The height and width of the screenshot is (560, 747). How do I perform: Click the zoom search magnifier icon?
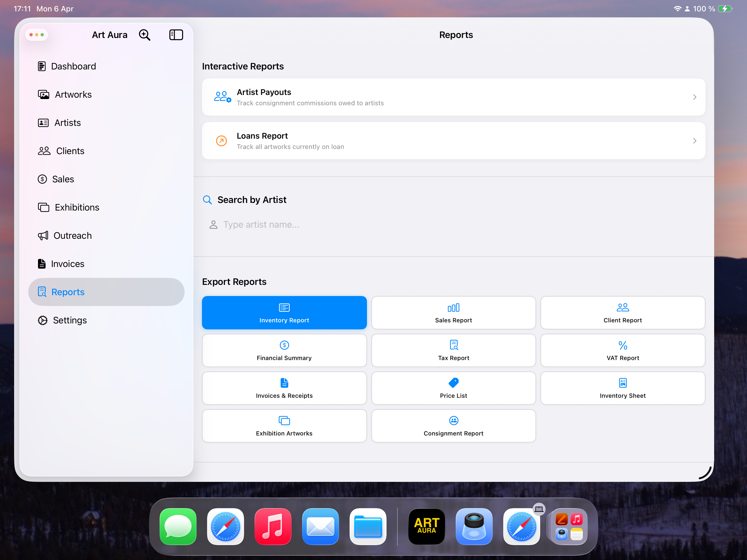[x=144, y=35]
